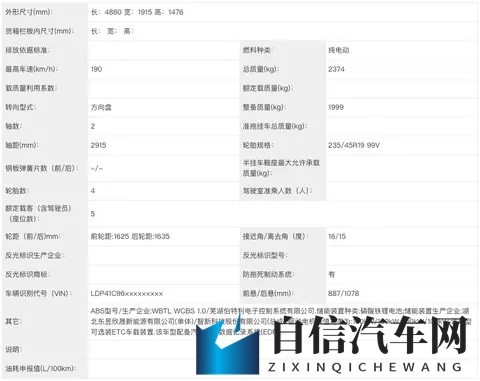Click the axle count value 2
The height and width of the screenshot is (381, 480).
[x=93, y=126]
